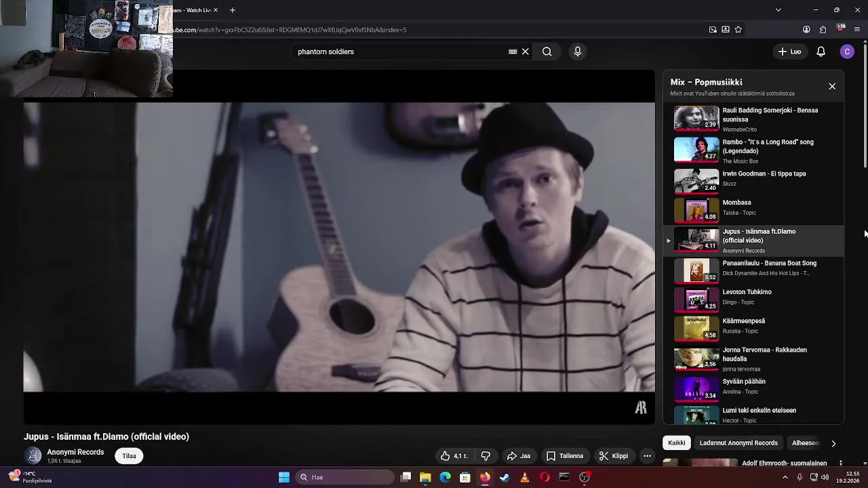Open the on-screen keyboard icon in search
Viewport: 868px width, 488px height.
point(513,52)
